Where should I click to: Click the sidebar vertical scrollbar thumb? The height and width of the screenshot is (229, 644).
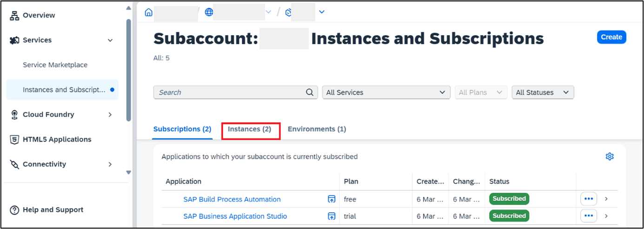coord(129,70)
